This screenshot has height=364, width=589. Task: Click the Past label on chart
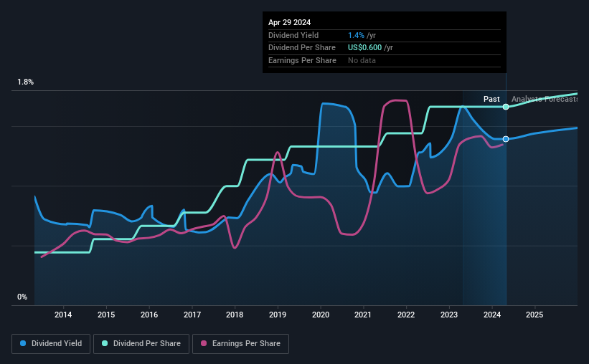[491, 99]
